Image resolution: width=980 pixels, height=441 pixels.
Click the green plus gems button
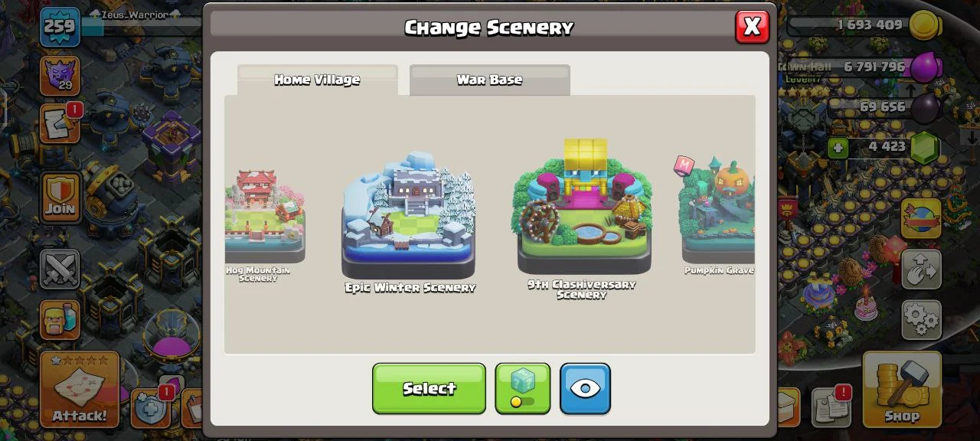[838, 147]
